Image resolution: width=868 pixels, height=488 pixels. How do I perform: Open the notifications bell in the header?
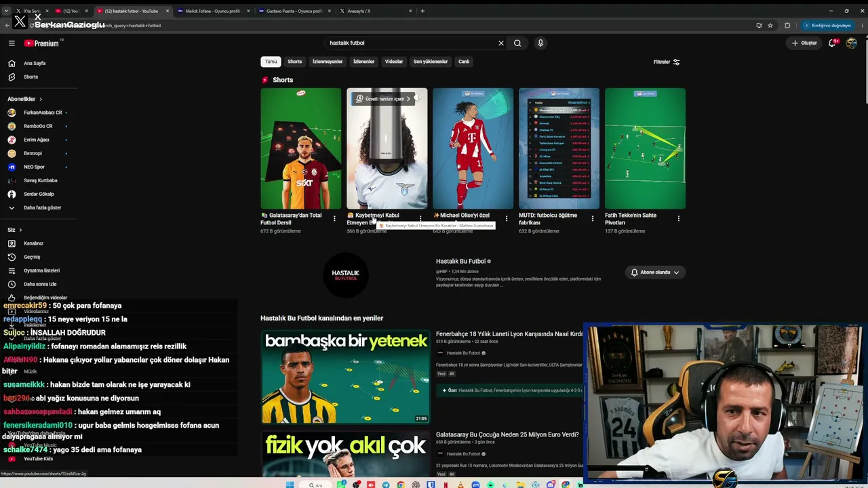click(x=832, y=43)
